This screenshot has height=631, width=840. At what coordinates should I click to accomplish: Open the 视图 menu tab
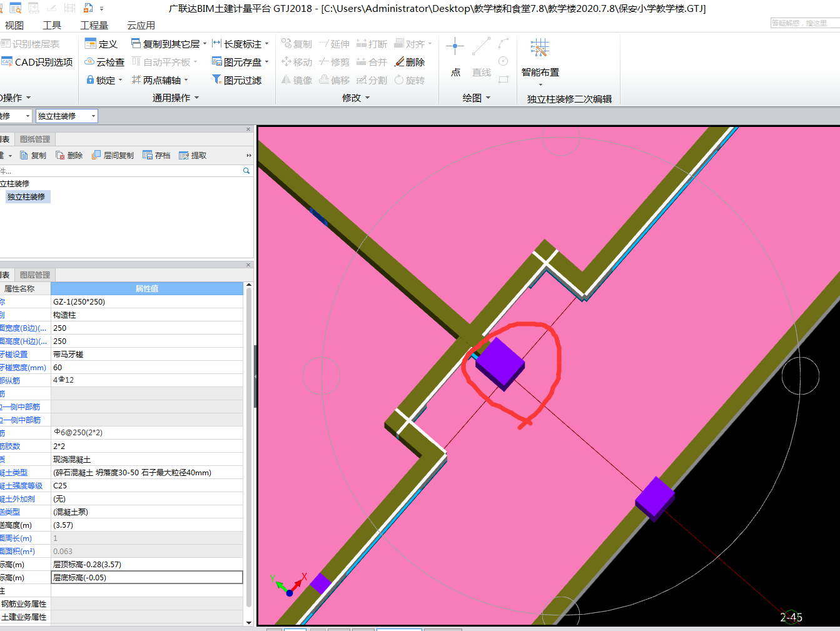tap(14, 25)
